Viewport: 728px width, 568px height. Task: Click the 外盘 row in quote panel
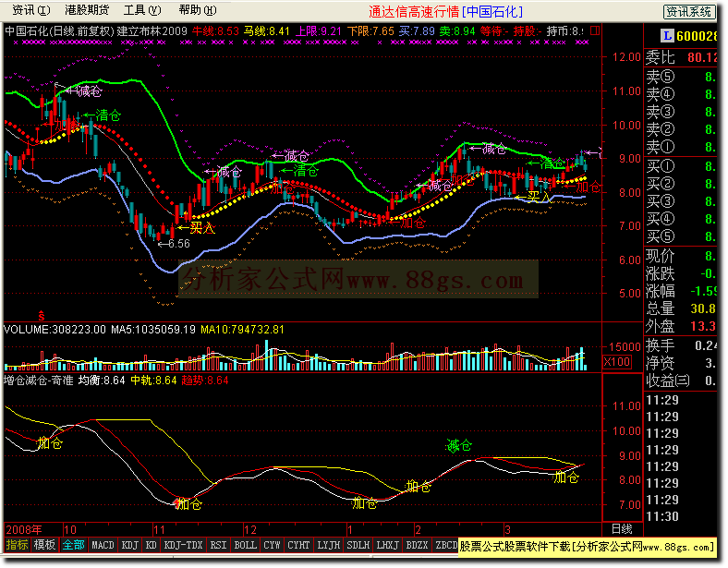click(681, 326)
